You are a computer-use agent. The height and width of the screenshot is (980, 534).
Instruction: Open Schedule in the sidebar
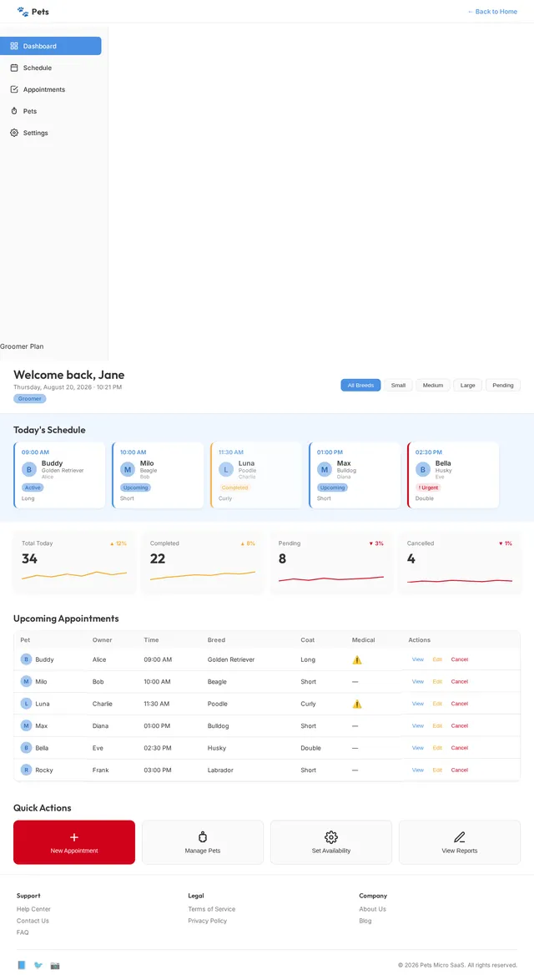coord(51,68)
